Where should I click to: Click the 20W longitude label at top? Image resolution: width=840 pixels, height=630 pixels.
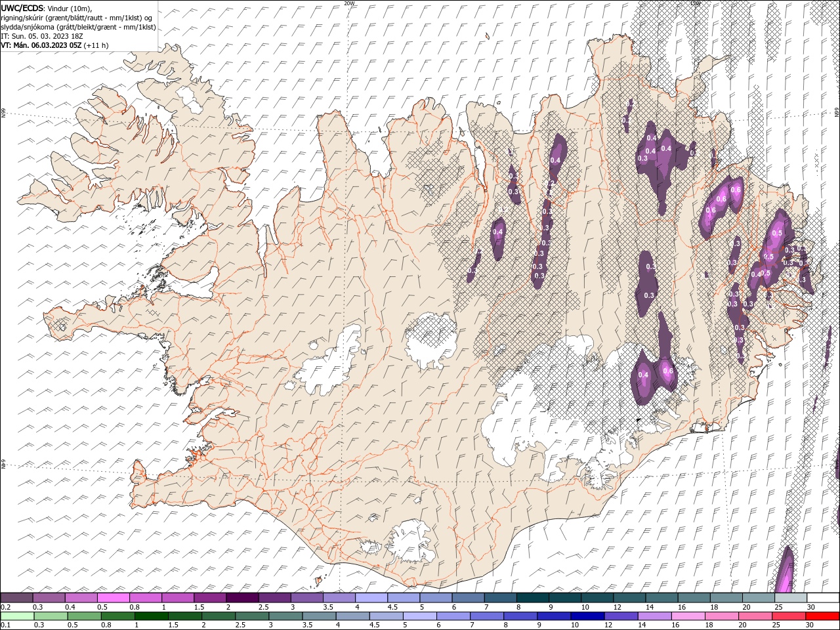pos(350,3)
